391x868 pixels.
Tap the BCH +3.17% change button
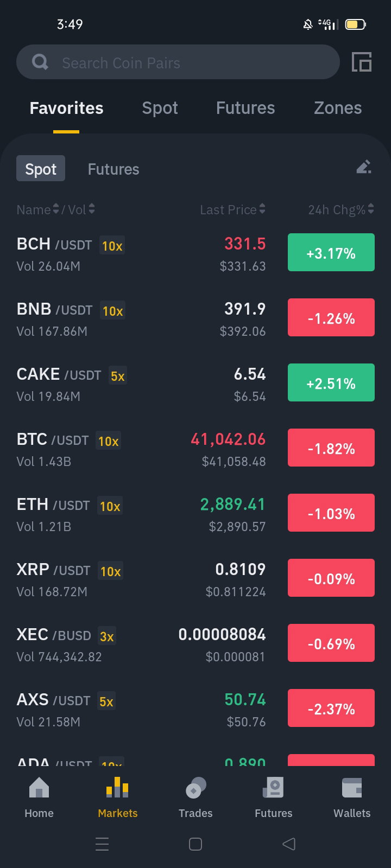coord(331,252)
